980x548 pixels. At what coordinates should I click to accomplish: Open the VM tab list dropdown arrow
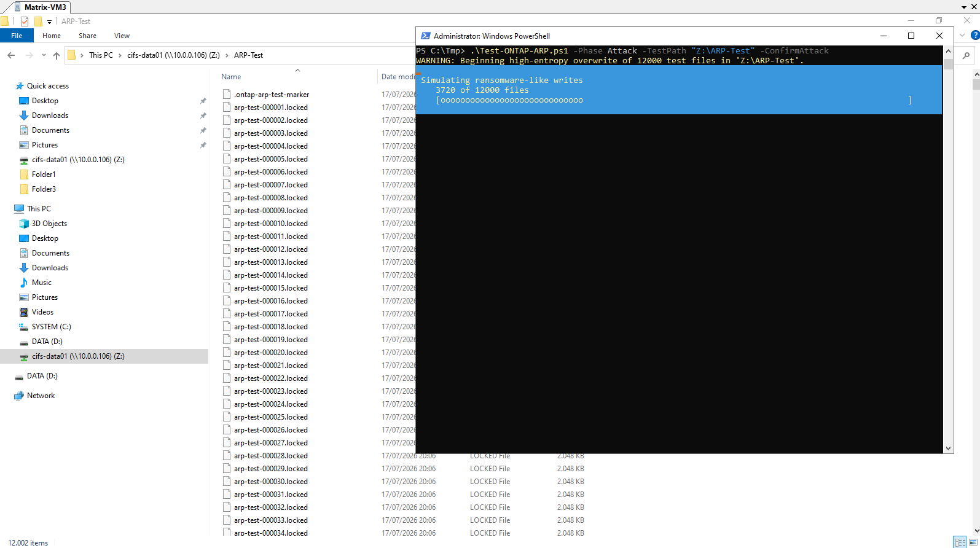[964, 7]
